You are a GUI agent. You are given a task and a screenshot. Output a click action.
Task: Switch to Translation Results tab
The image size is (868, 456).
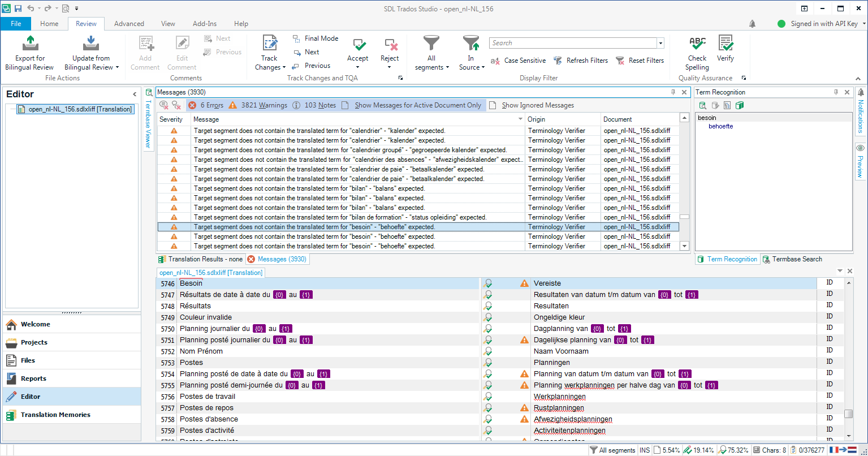pos(200,259)
